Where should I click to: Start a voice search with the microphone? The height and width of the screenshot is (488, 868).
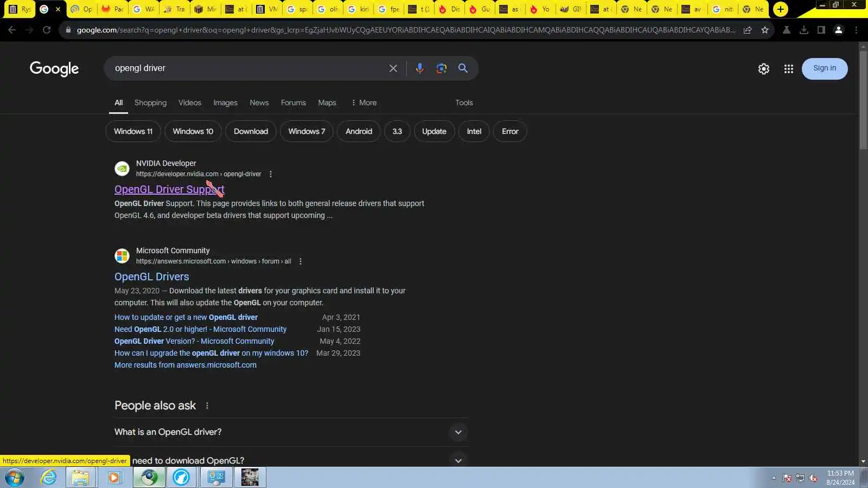click(x=419, y=68)
